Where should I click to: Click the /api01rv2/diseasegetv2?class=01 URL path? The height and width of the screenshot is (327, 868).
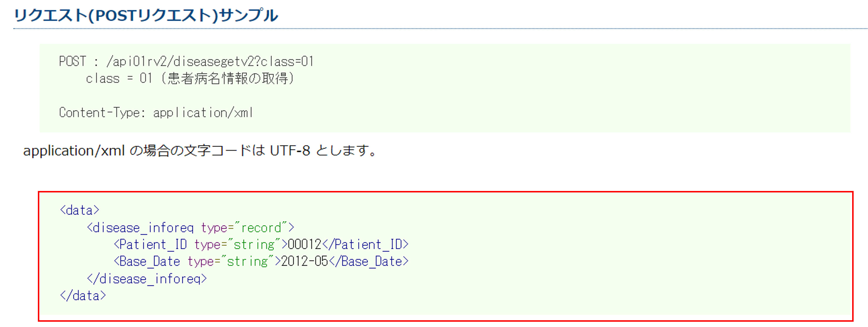(210, 61)
